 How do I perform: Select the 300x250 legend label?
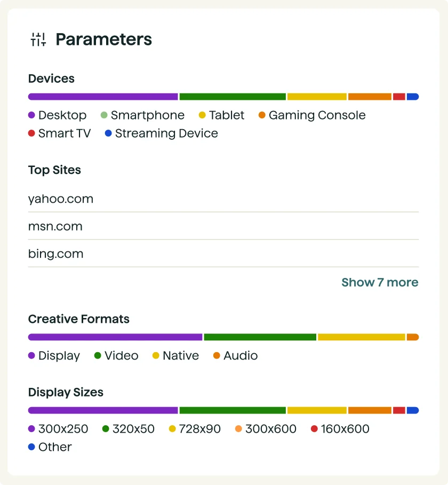(x=63, y=429)
